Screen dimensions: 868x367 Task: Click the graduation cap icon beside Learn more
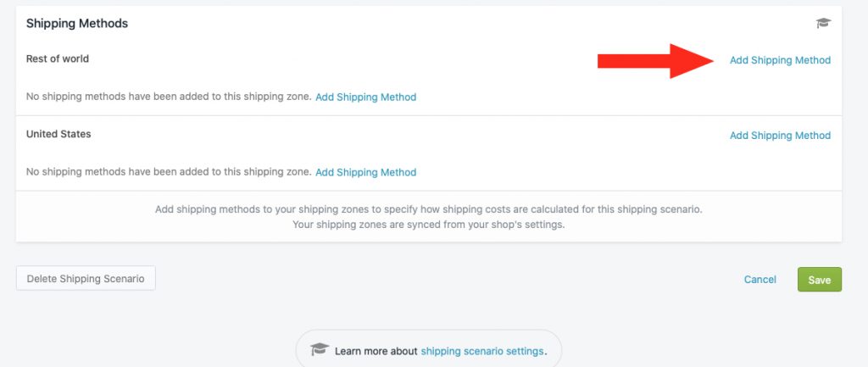(320, 350)
